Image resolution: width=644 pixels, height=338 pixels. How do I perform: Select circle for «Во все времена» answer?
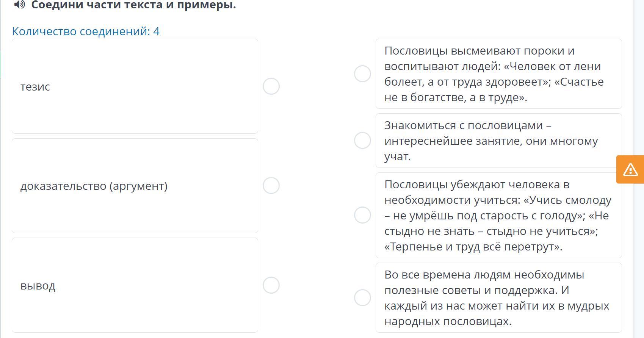click(x=362, y=298)
